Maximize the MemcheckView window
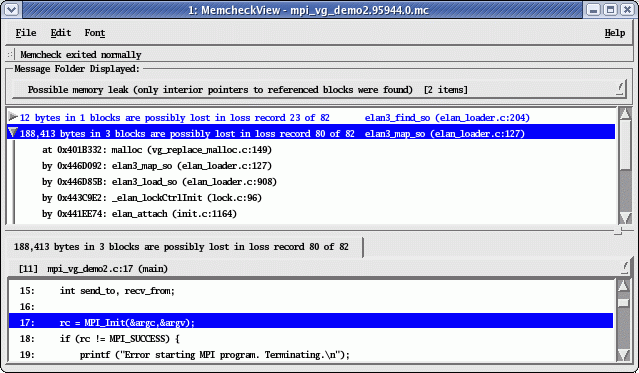The height and width of the screenshot is (373, 639). (x=610, y=9)
